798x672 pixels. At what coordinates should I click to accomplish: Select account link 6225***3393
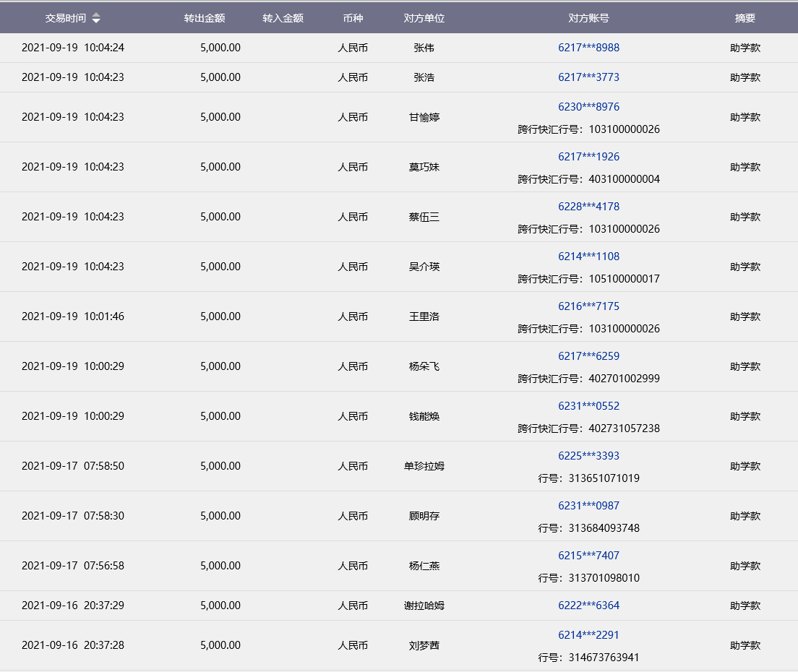[588, 456]
